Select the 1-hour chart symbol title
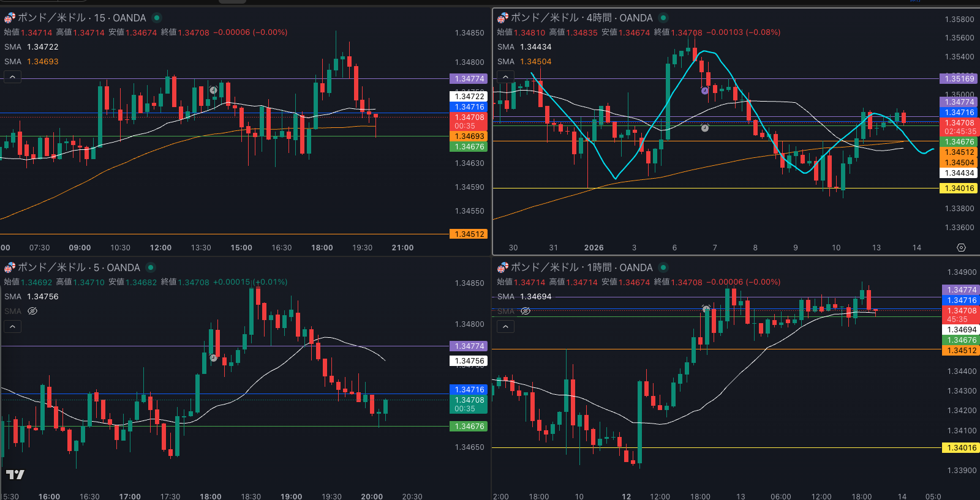The width and height of the screenshot is (980, 500). click(581, 267)
